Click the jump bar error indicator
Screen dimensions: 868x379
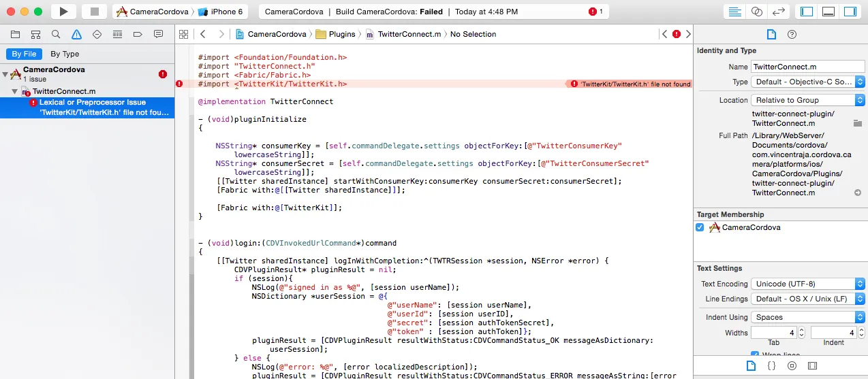click(677, 34)
